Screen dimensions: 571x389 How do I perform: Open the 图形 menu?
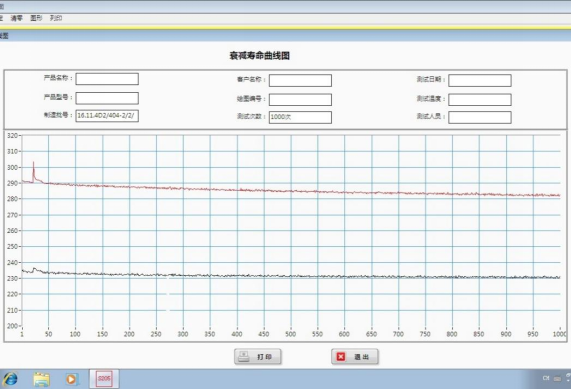click(36, 18)
